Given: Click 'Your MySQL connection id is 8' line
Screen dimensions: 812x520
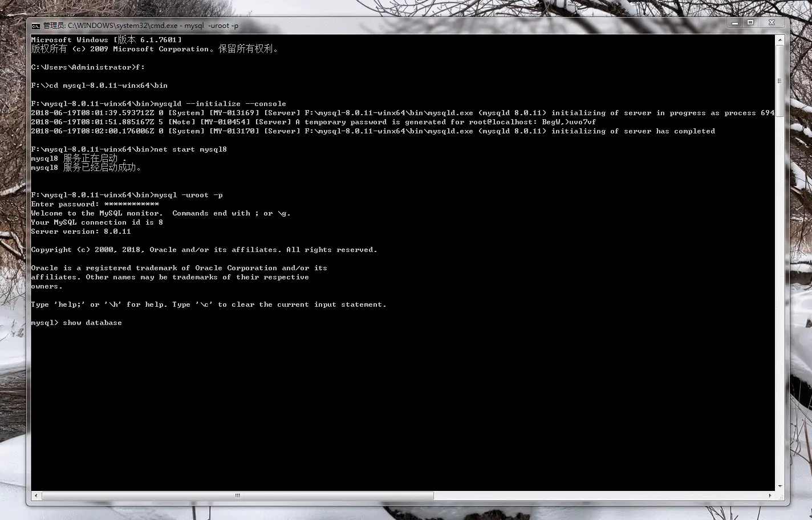Looking at the screenshot, I should tap(97, 222).
